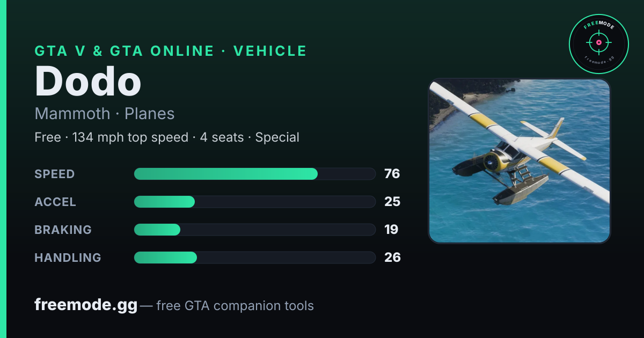Click the speed value 76
Screen dimensions: 644x338
(x=392, y=174)
